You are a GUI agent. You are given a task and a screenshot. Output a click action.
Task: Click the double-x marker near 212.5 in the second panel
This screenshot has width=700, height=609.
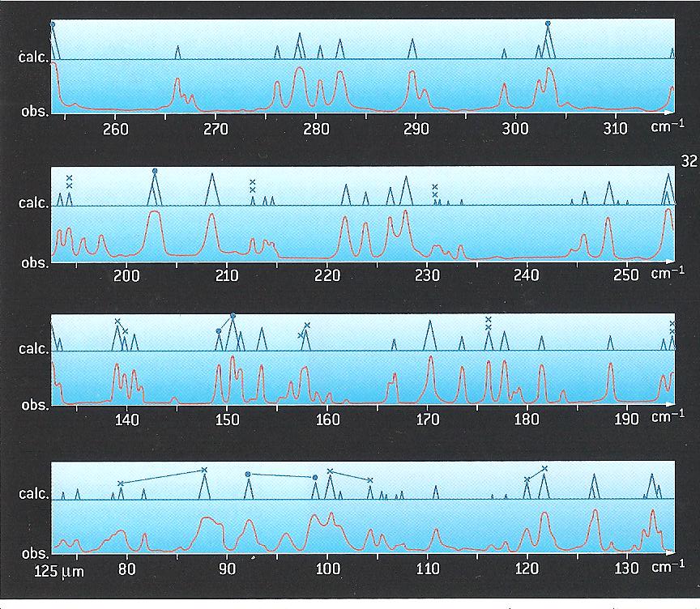pyautogui.click(x=253, y=185)
